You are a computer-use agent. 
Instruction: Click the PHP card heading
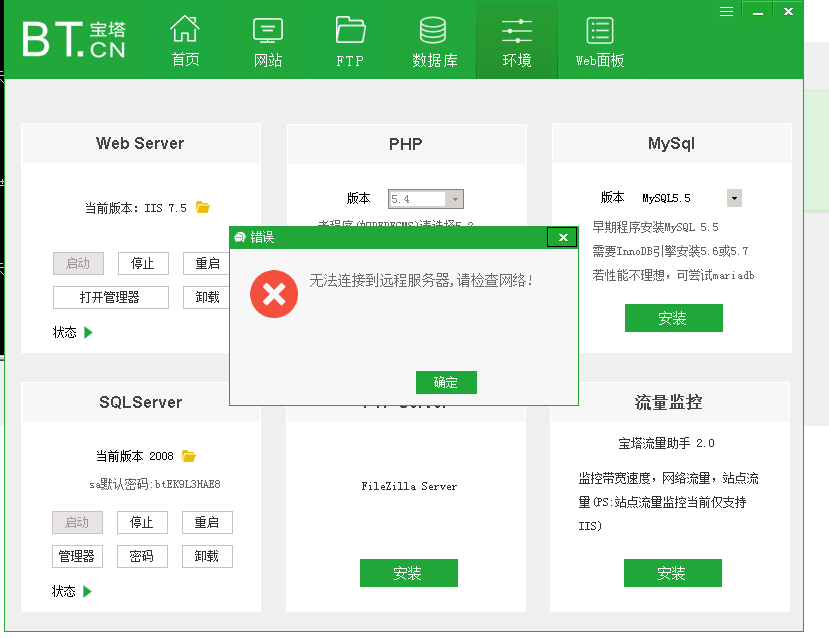pos(406,144)
